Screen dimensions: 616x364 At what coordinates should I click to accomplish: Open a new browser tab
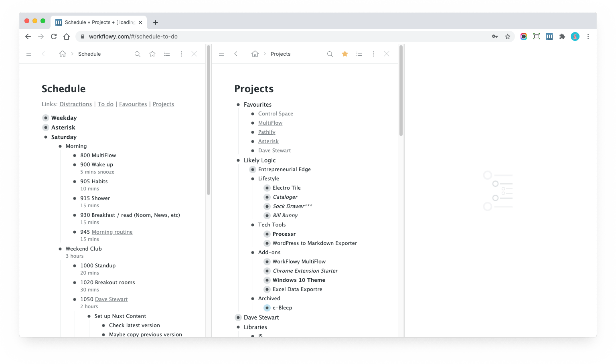[156, 22]
